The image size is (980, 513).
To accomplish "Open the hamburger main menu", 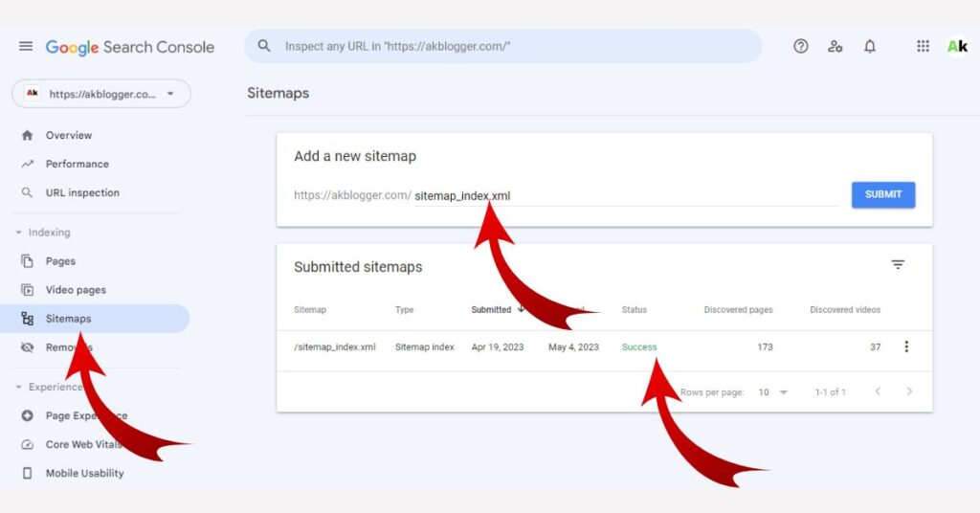I will [26, 46].
